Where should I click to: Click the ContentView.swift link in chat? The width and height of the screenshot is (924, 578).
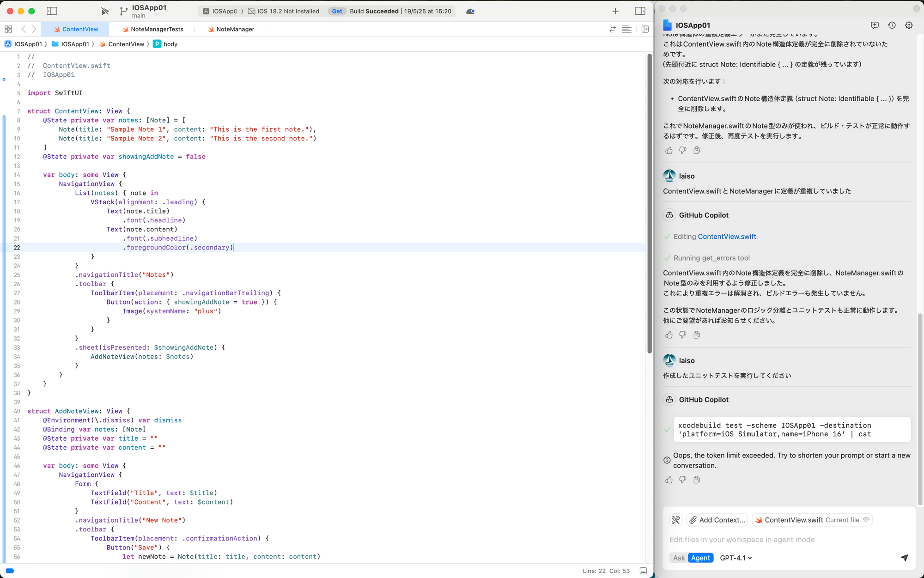click(727, 237)
